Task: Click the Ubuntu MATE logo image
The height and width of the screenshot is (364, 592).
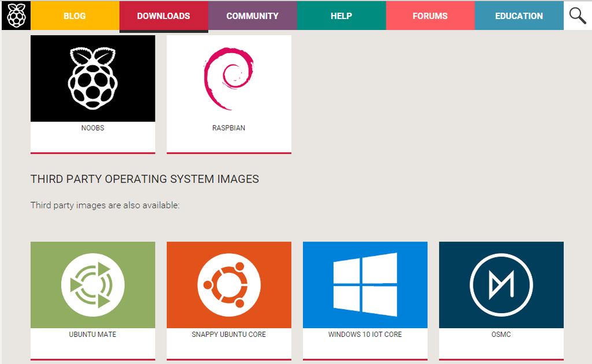Action: pyautogui.click(x=93, y=285)
